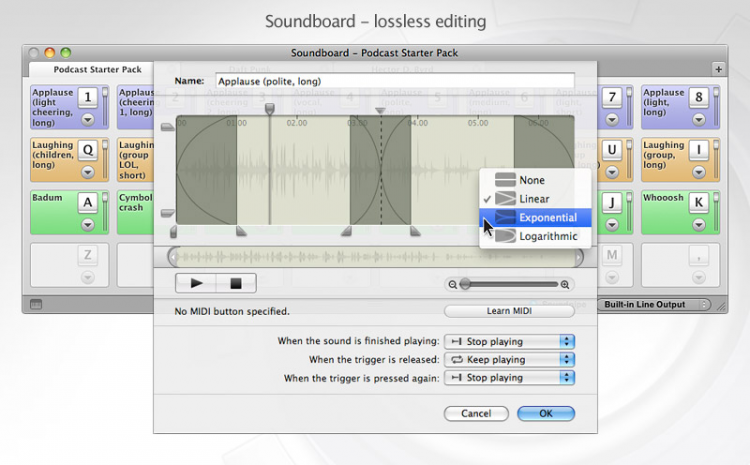Click the Q key on Laughing children pad

coord(88,149)
